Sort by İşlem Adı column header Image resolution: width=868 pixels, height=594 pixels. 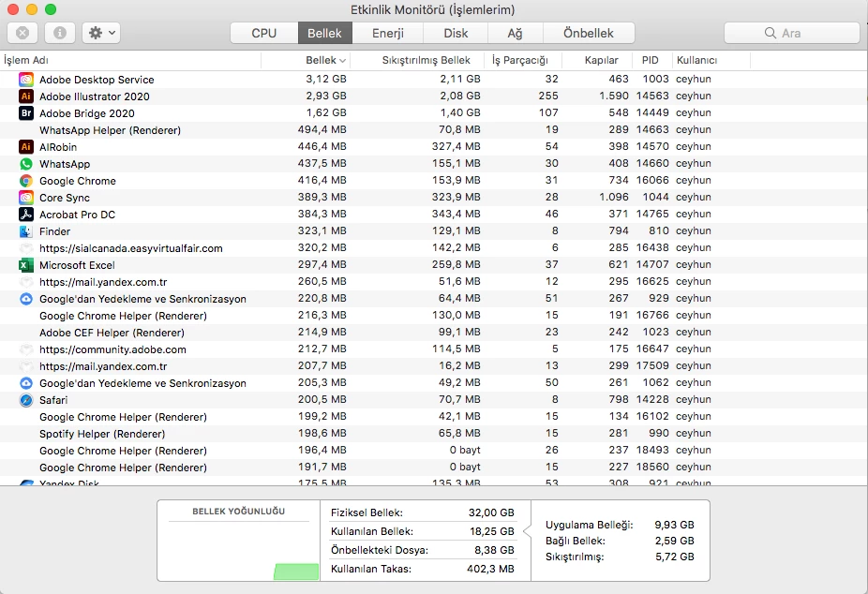tap(131, 60)
